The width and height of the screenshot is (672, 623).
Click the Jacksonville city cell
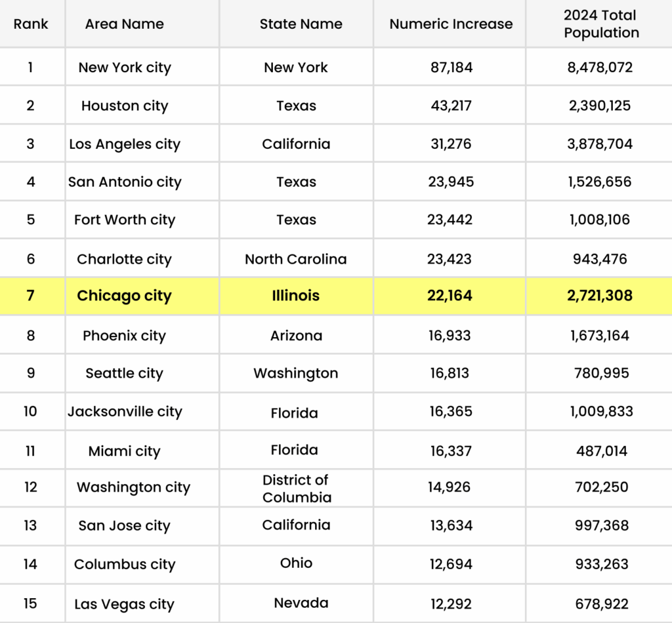coord(125,412)
